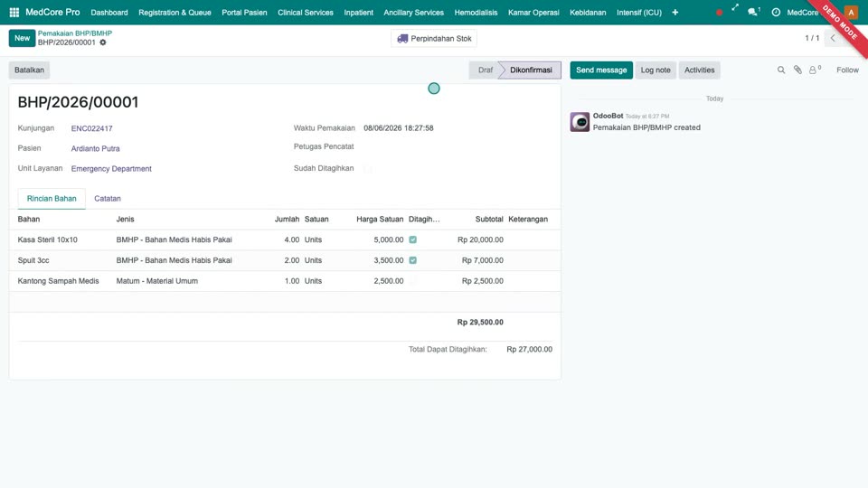
Task: Open the Clinical Services menu
Action: click(x=306, y=12)
